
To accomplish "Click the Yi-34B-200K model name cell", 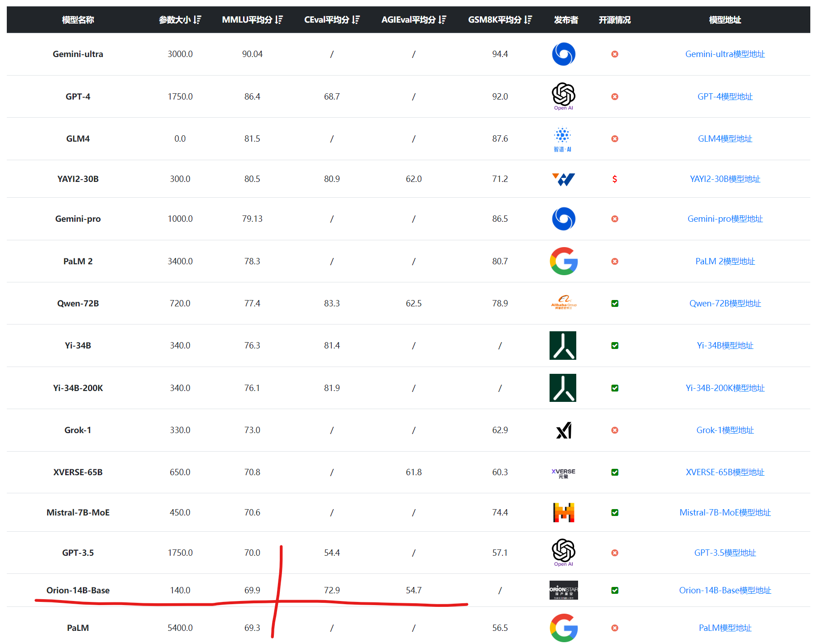I will click(x=78, y=388).
